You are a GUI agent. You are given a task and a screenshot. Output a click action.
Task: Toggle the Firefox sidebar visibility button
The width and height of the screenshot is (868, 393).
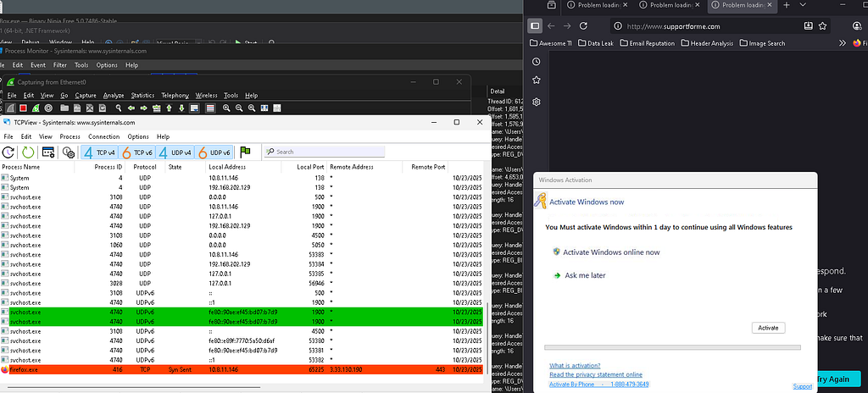(535, 25)
